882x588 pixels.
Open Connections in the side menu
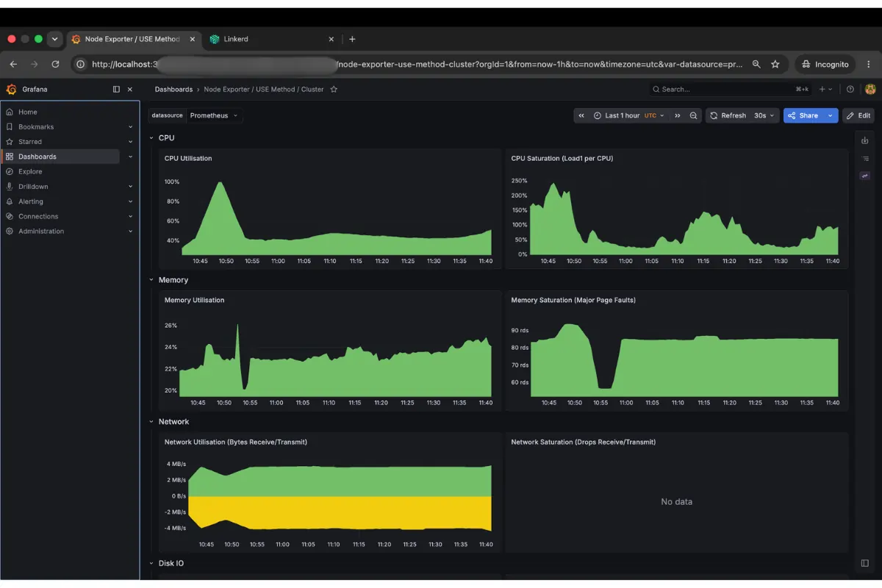[x=38, y=216]
